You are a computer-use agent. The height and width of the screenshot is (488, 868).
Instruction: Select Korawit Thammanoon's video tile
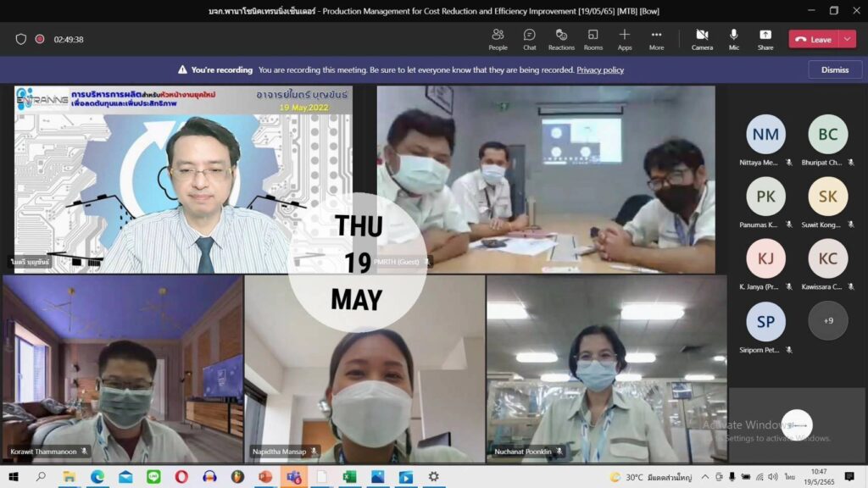(x=122, y=369)
